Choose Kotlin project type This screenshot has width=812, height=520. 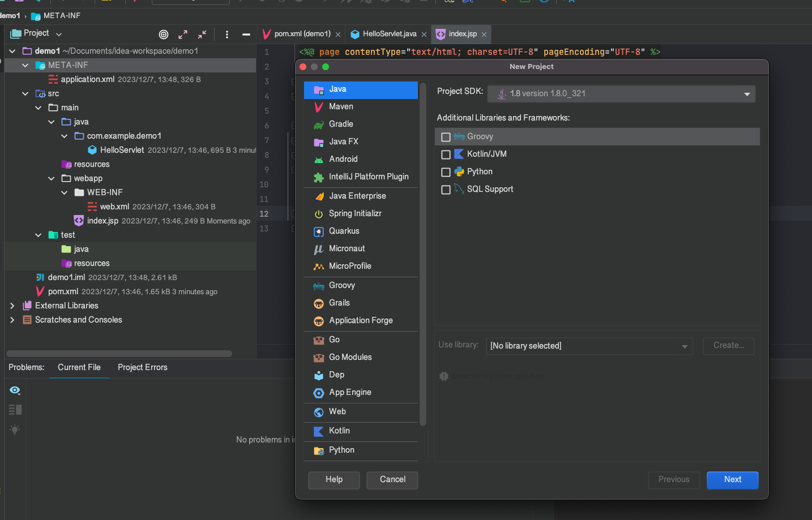tap(361, 431)
